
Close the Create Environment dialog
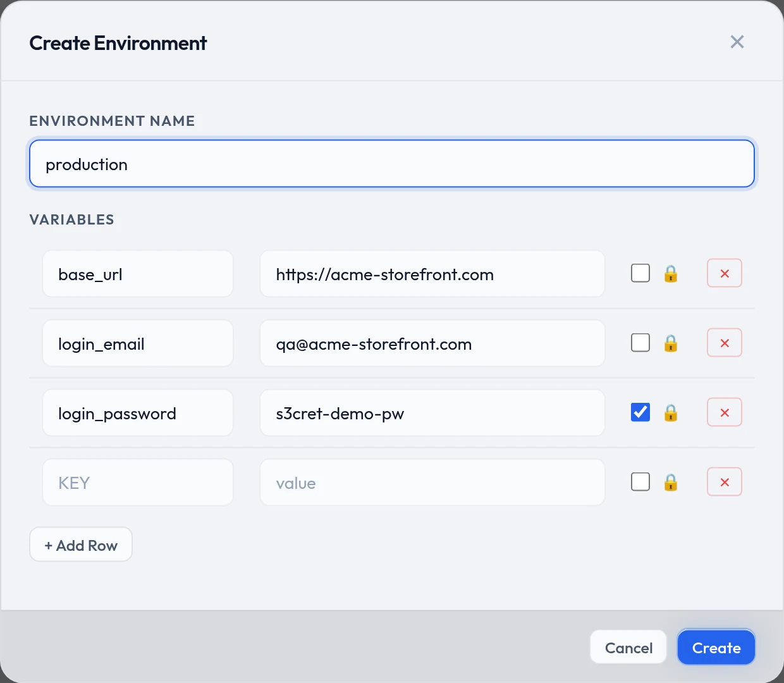point(737,42)
